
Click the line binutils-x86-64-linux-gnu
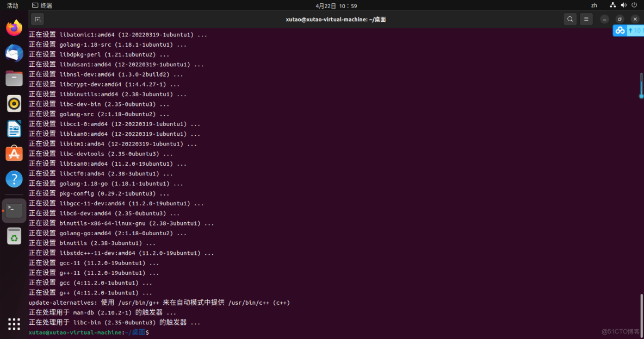[x=122, y=223]
